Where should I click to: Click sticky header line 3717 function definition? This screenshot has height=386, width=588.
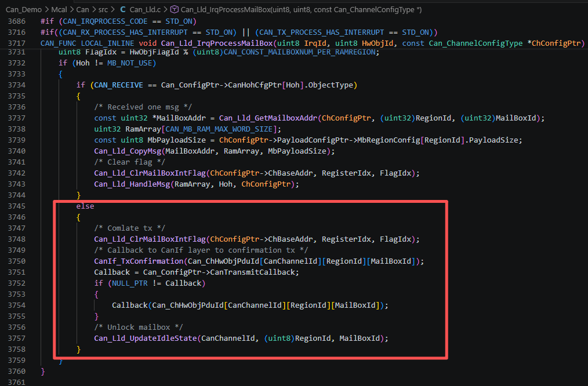click(313, 43)
